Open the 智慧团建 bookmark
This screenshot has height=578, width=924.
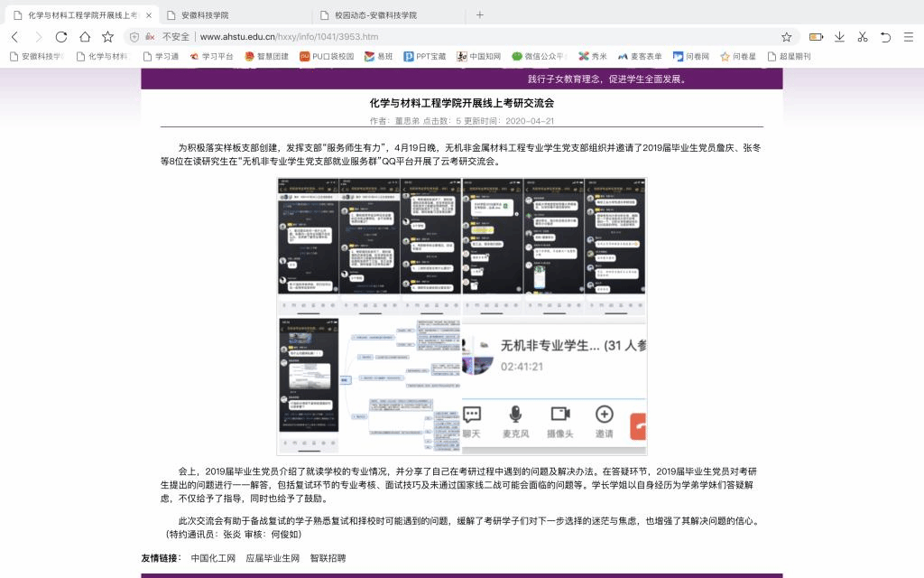[267, 56]
